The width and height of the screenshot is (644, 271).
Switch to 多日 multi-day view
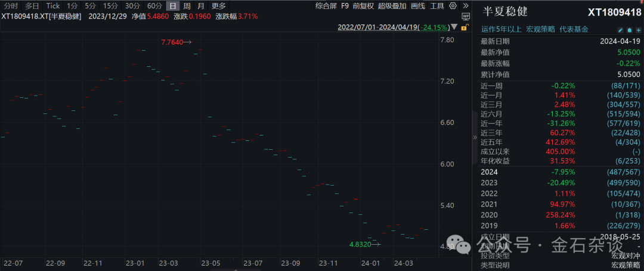tap(32, 6)
